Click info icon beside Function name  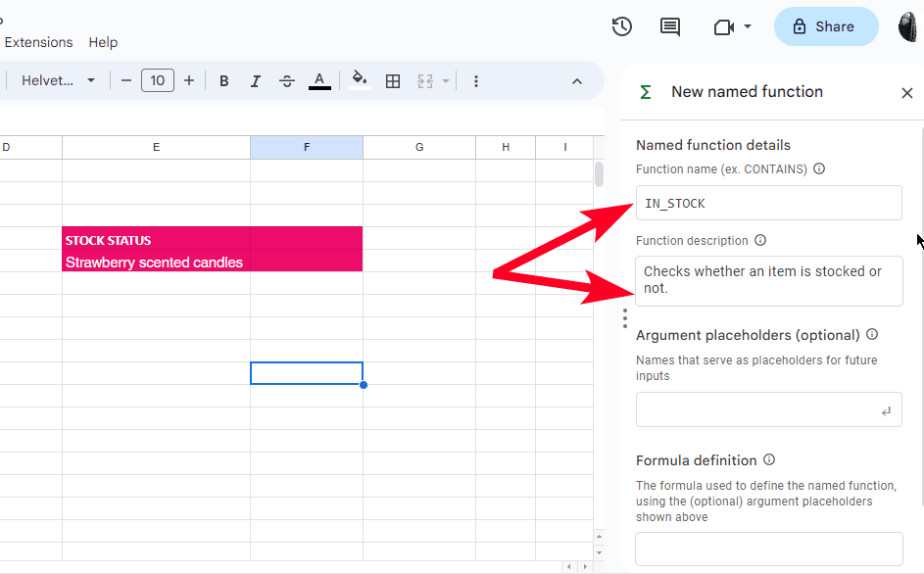819,168
